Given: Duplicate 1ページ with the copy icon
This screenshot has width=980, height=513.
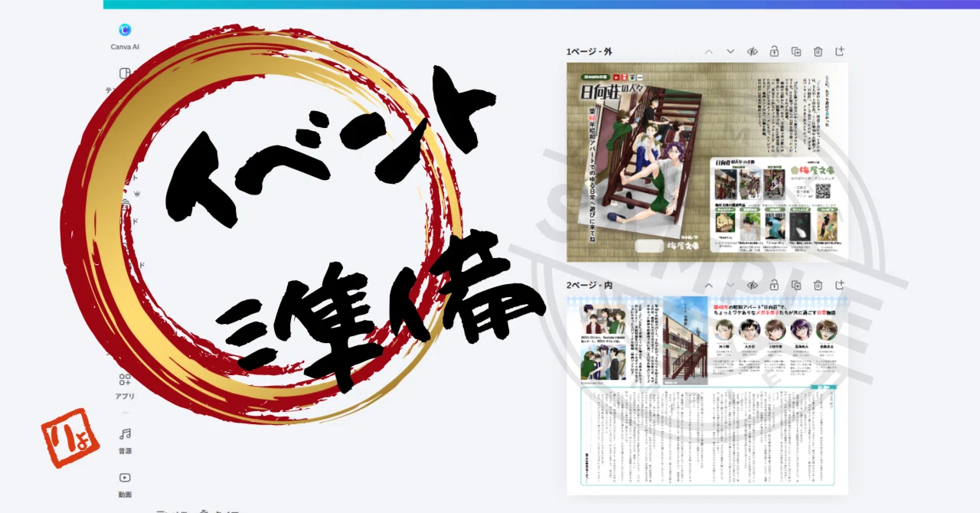Looking at the screenshot, I should 796,51.
